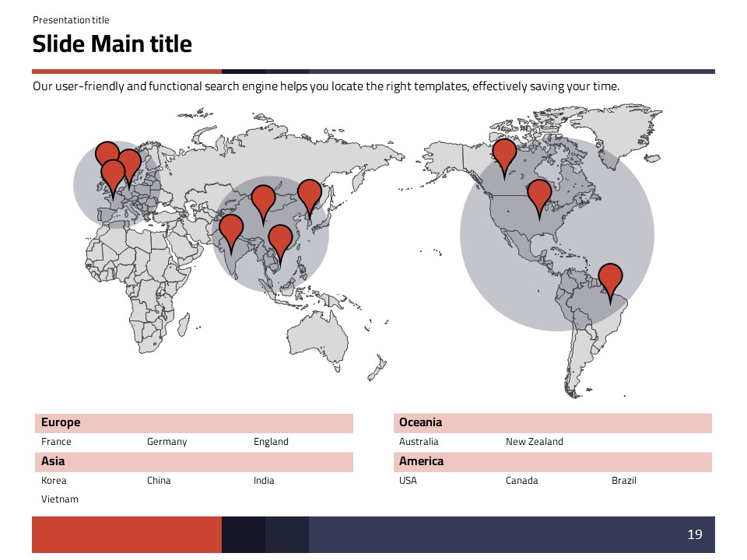This screenshot has height=560, width=747.
Task: Click the America table header row
Action: point(552,462)
